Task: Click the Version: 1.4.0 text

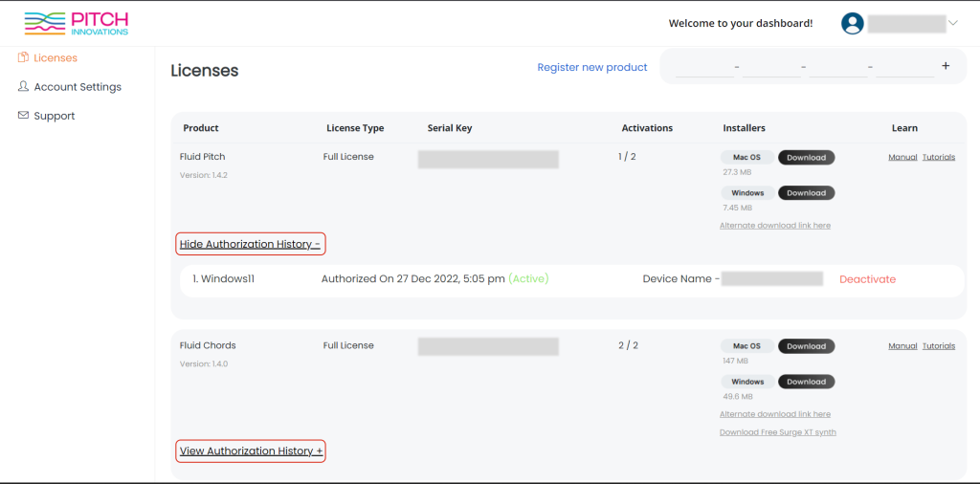Action: pyautogui.click(x=204, y=364)
